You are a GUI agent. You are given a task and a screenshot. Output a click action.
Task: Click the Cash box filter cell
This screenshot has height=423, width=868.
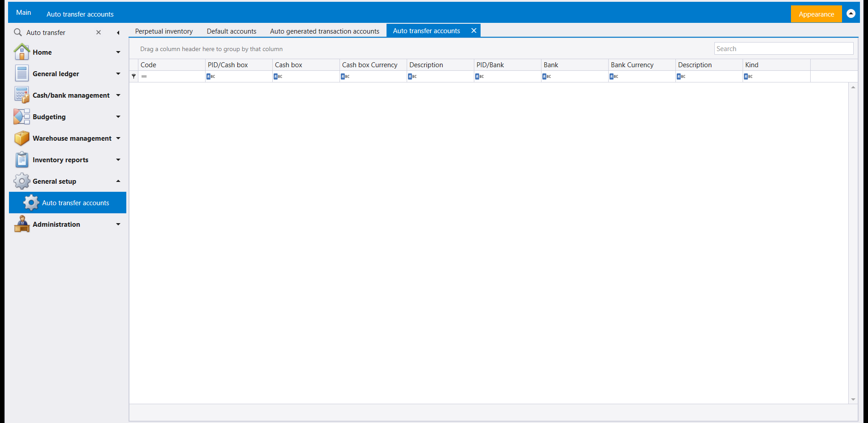306,77
